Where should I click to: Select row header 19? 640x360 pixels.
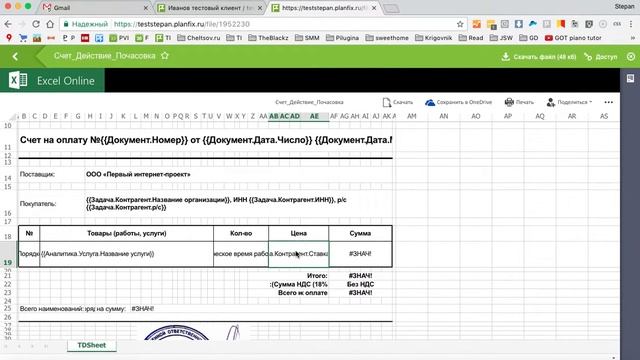(x=8, y=254)
